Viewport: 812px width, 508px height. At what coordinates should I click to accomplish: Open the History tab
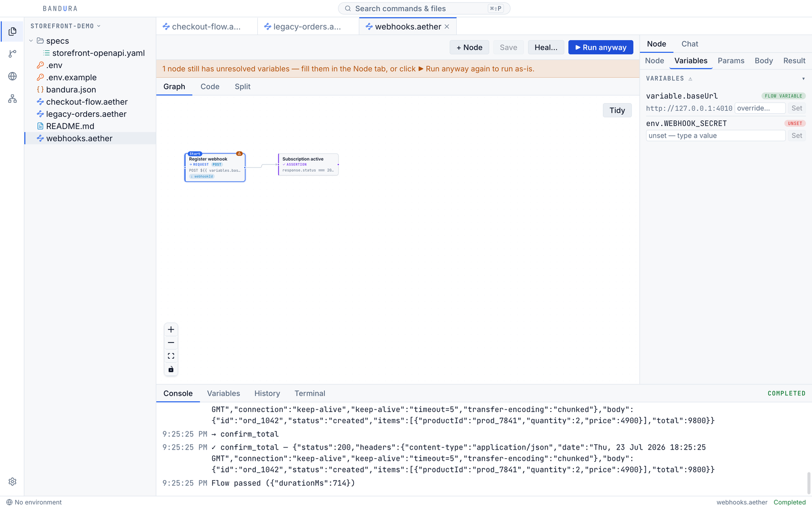pos(267,394)
